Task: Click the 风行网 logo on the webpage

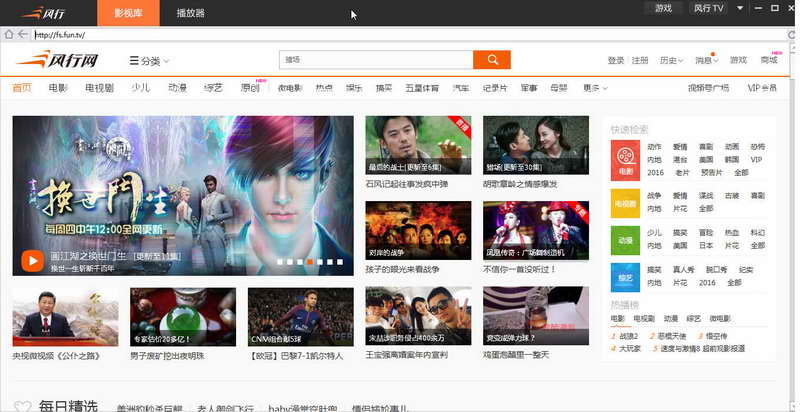Action: tap(56, 60)
